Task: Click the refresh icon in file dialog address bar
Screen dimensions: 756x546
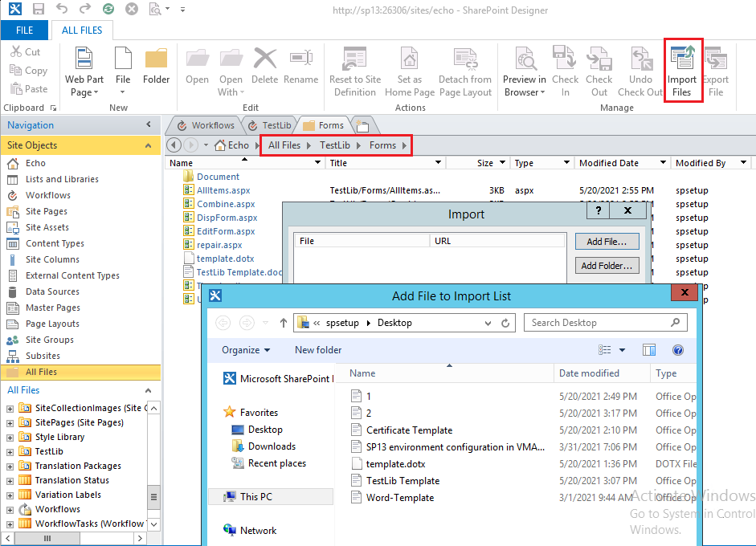Action: pos(505,323)
